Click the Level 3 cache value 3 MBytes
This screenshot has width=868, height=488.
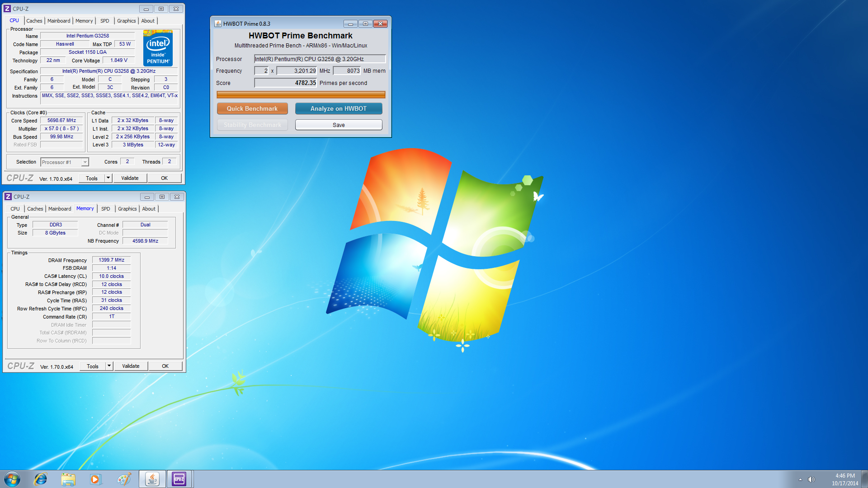click(133, 145)
